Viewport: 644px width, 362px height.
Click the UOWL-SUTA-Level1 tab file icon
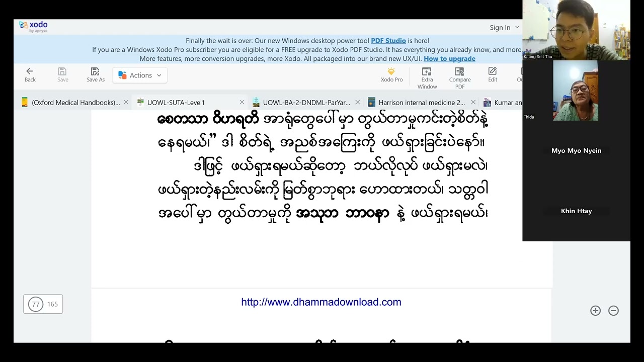coord(140,103)
